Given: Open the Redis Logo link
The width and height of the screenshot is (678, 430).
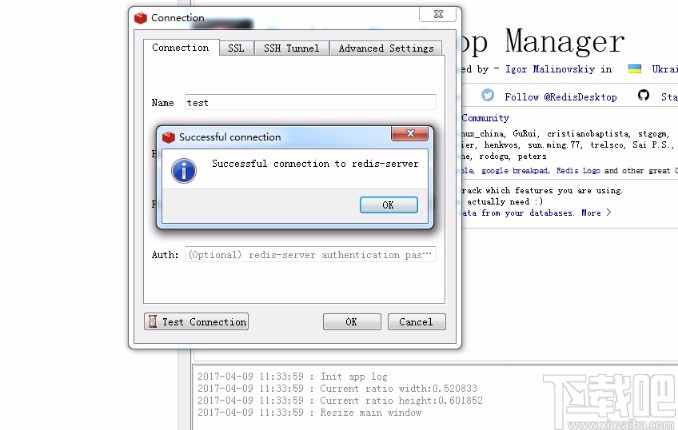Looking at the screenshot, I should tap(578, 170).
